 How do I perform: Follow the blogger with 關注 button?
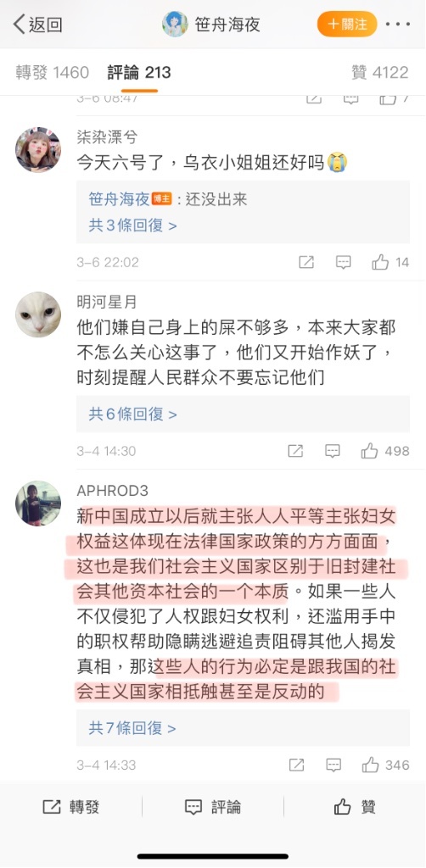point(347,25)
